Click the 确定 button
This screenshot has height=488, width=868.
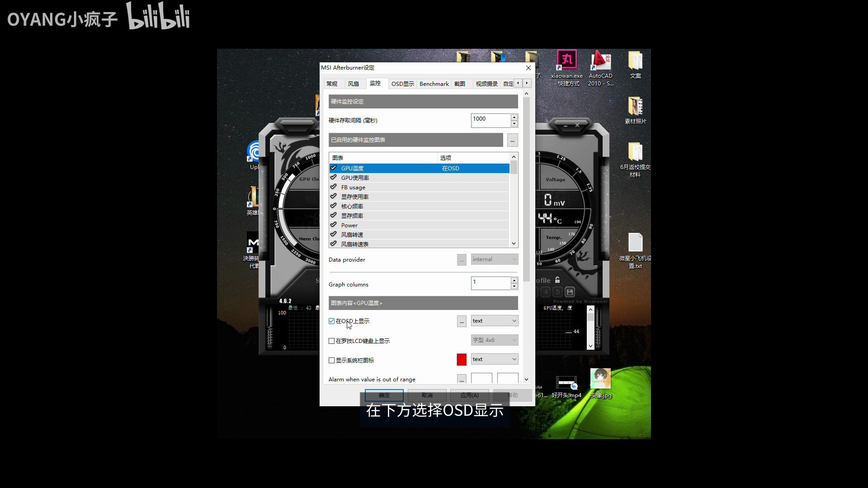384,395
